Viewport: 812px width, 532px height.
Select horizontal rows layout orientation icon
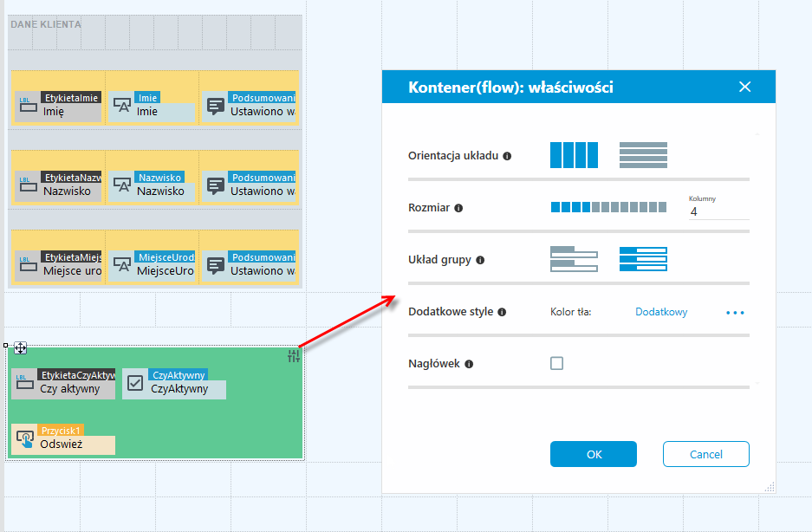coord(643,155)
